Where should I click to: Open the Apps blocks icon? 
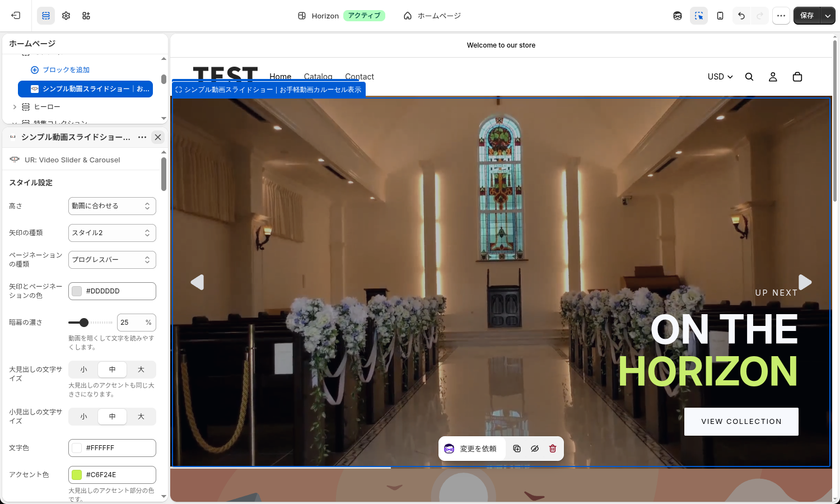point(86,16)
